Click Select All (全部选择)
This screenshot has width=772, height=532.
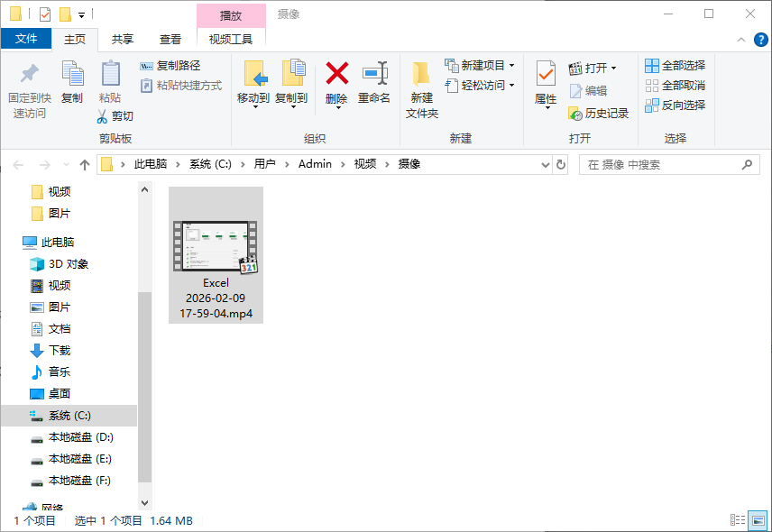tap(675, 66)
